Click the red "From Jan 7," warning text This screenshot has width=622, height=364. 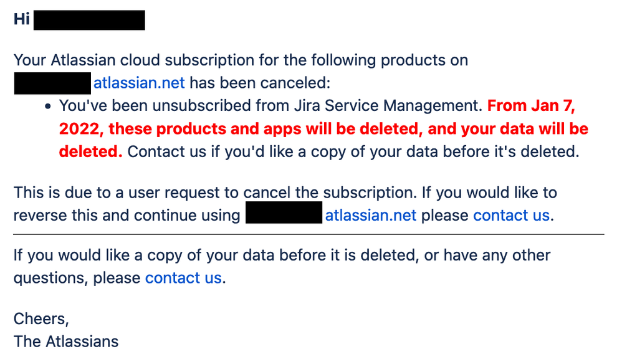point(531,106)
